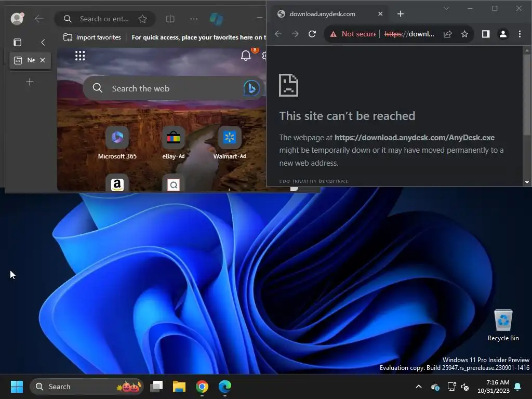Add a new tab in Edge sidebar

click(x=30, y=82)
